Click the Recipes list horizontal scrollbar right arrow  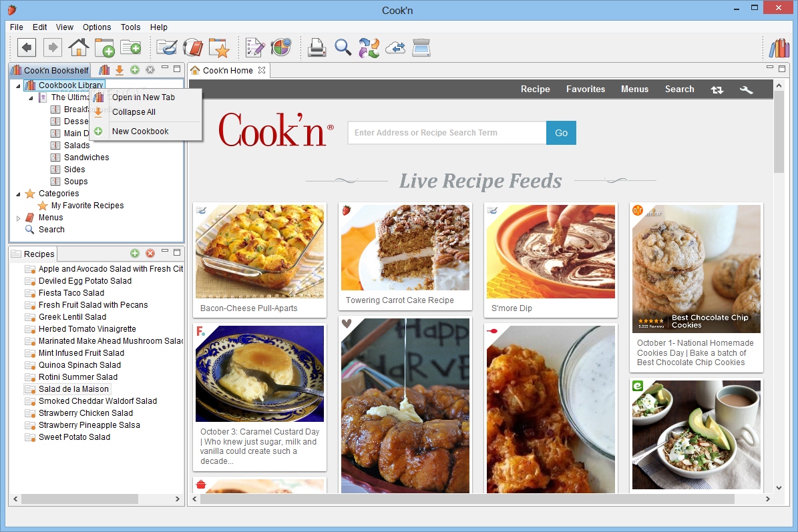click(177, 499)
